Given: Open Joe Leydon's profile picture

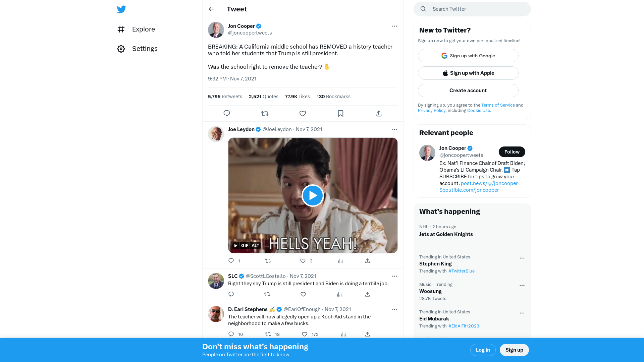Looking at the screenshot, I should click(x=216, y=134).
